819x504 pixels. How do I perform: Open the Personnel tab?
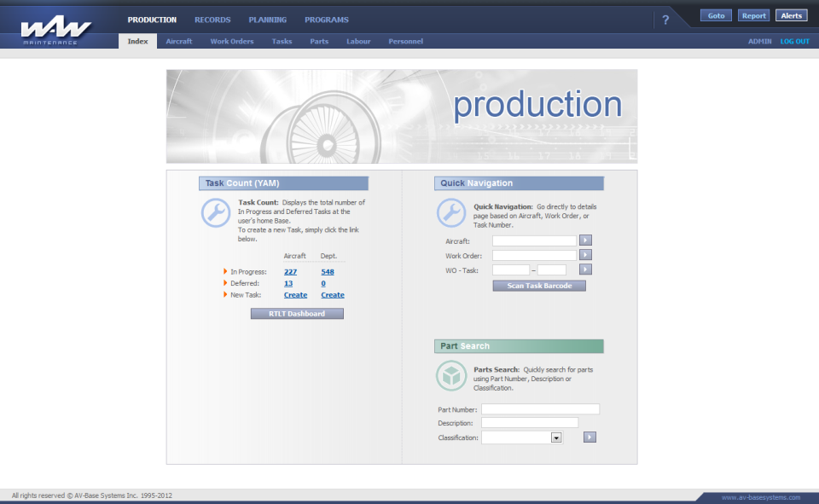(405, 41)
